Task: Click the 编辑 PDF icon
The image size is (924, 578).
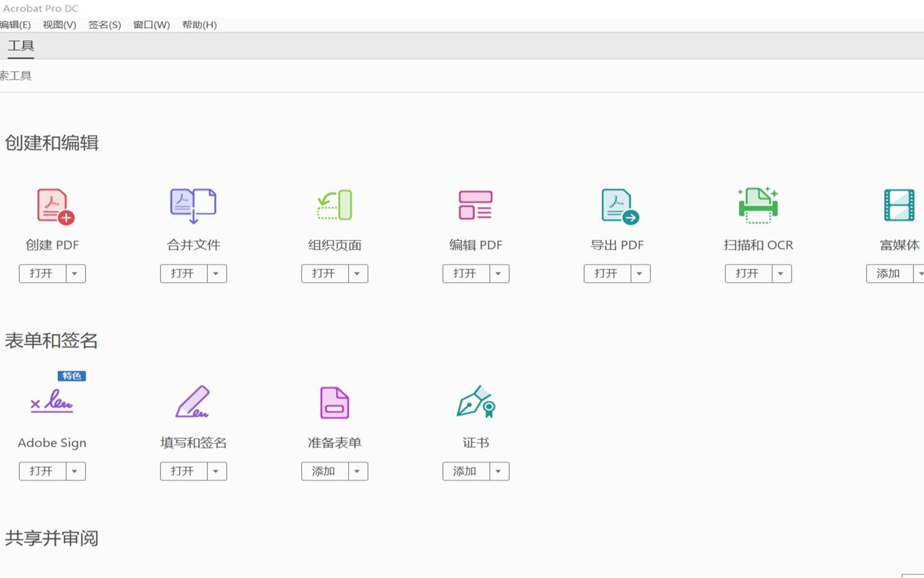Action: [475, 206]
